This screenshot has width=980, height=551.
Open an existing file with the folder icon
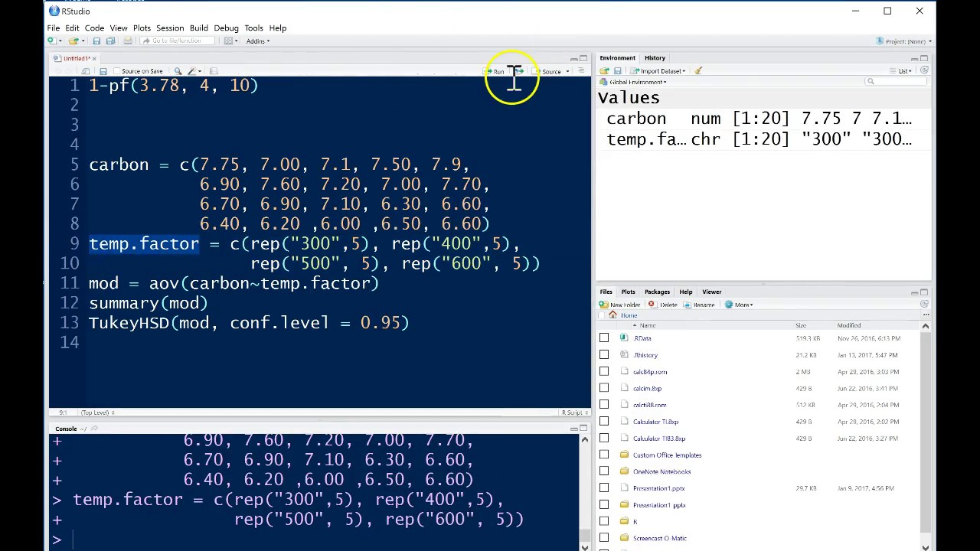tap(73, 41)
